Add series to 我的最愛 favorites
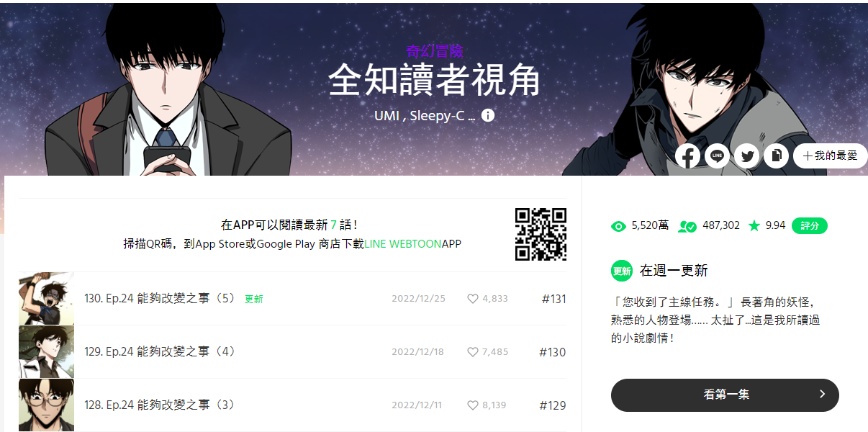Screen dimensions: 868x432 coord(830,156)
